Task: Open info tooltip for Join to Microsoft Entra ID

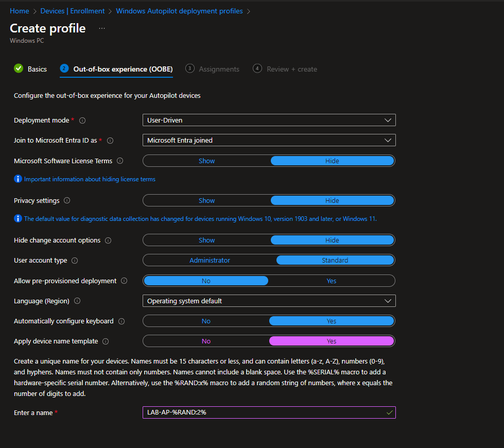Action: coord(110,141)
